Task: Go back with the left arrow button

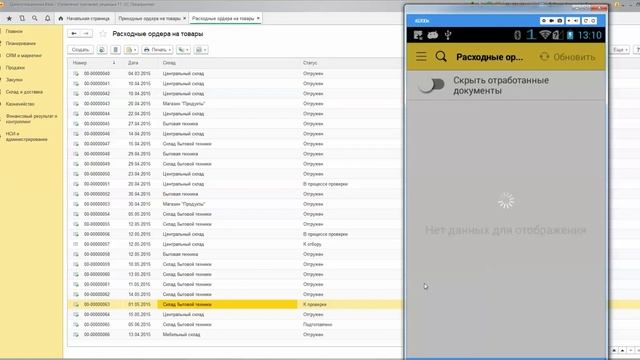Action: click(74, 33)
